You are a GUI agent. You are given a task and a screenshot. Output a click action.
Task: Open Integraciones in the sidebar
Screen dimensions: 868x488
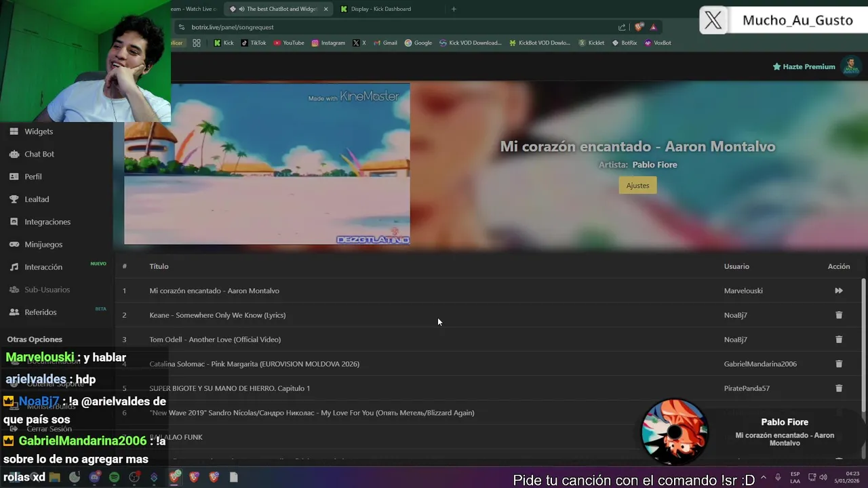pos(47,222)
